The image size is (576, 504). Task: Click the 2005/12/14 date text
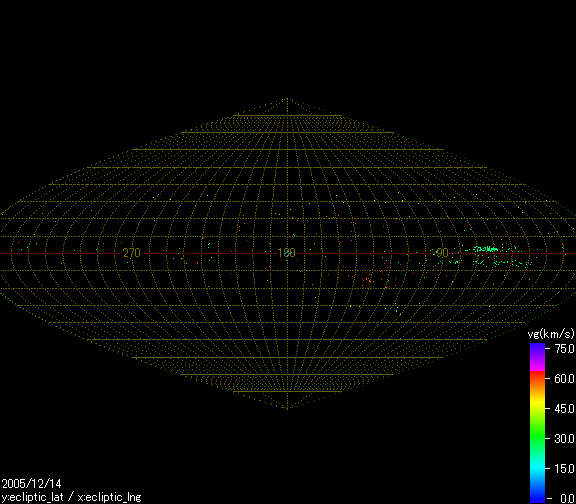(32, 483)
